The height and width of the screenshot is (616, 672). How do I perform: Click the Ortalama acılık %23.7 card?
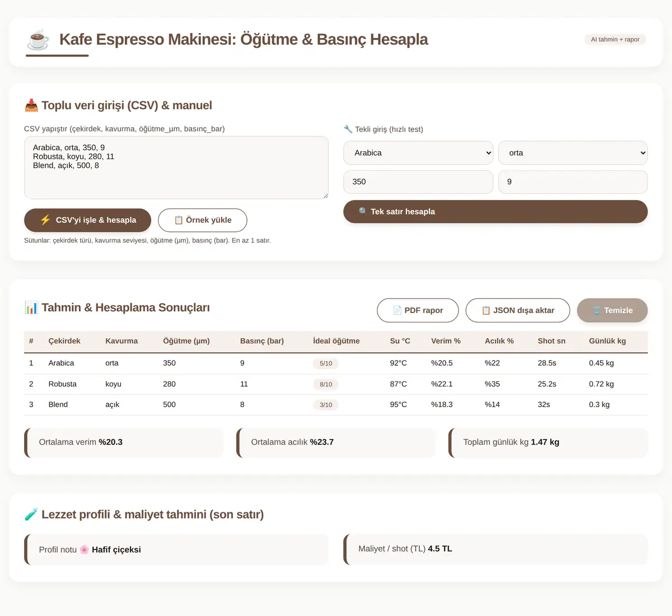[x=336, y=442]
